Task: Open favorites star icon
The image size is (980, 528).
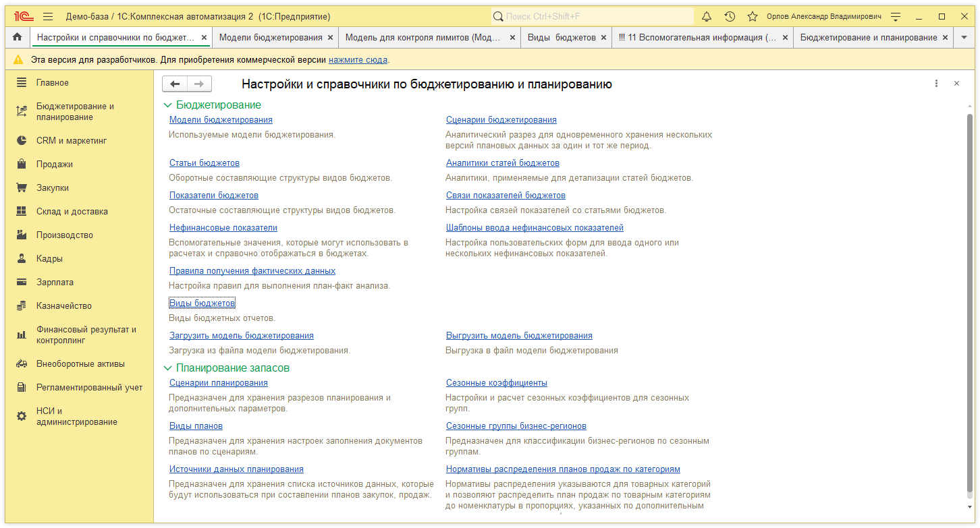Action: tap(753, 16)
